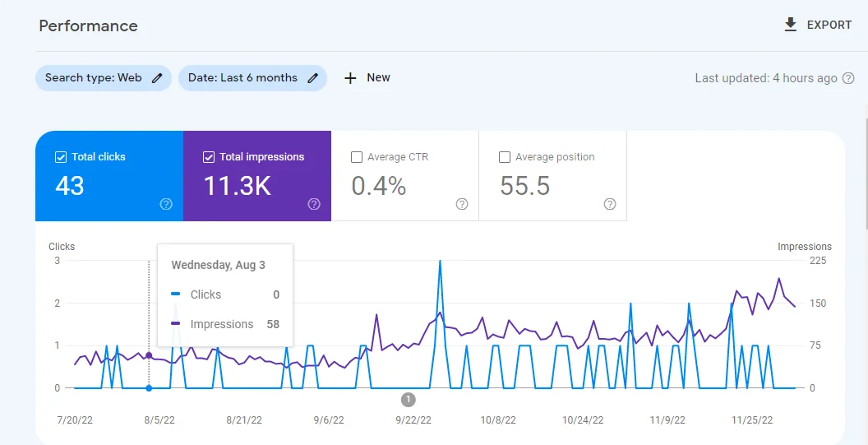868x445 pixels.
Task: Click the Clicks axis title
Action: pos(62,247)
